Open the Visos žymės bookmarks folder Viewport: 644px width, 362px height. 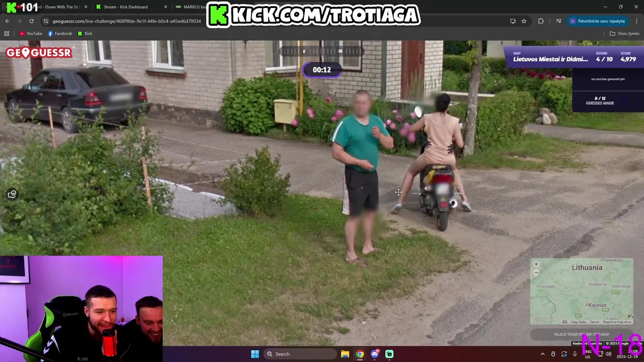(x=624, y=34)
